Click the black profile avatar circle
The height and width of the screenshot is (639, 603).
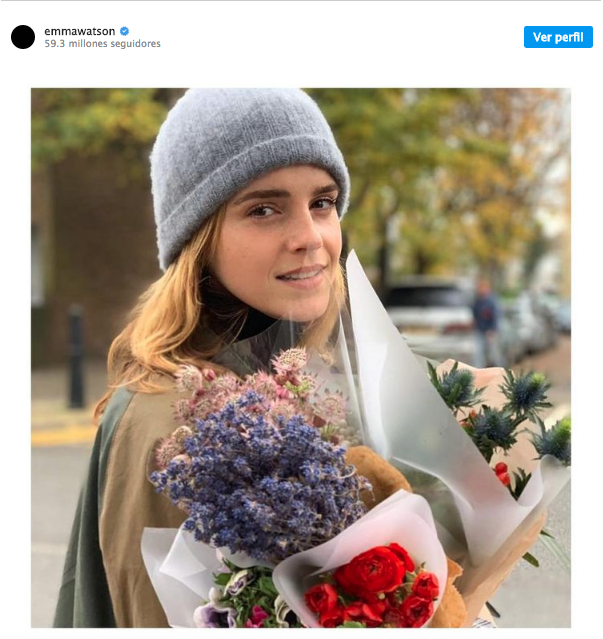click(23, 37)
